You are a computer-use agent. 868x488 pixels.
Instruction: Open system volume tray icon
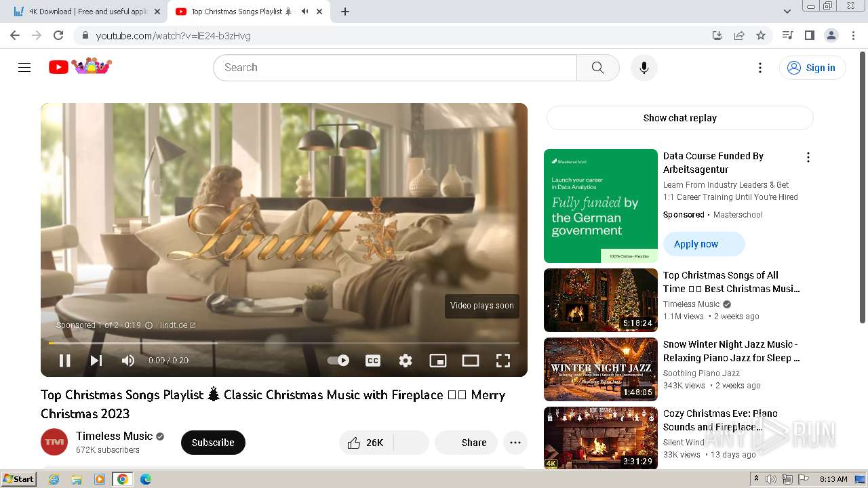pyautogui.click(x=771, y=479)
